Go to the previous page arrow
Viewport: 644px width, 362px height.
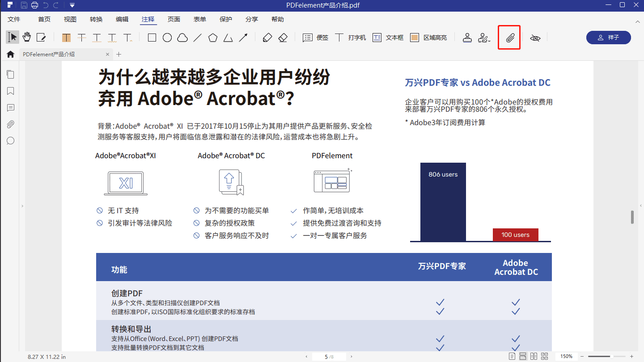click(306, 357)
